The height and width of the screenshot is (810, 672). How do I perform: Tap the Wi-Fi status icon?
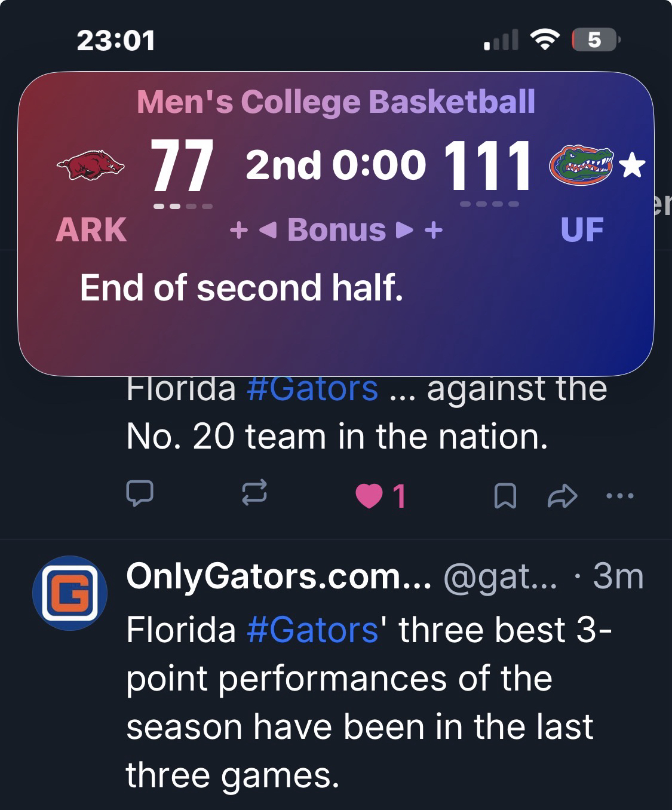pyautogui.click(x=544, y=40)
